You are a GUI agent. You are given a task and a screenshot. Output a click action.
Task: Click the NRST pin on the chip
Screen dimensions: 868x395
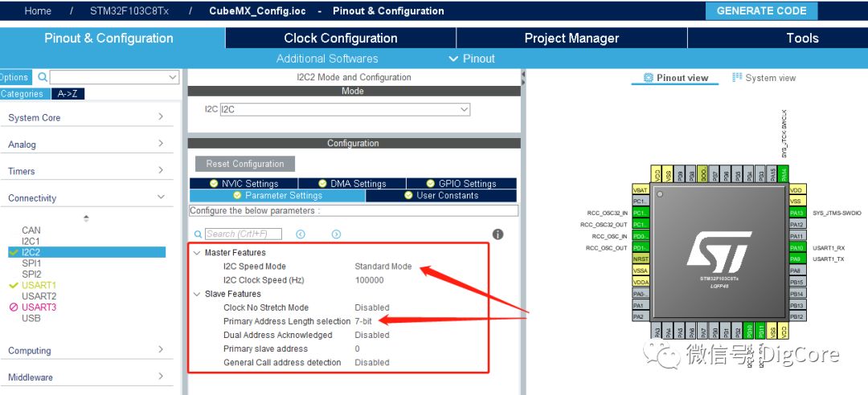(640, 259)
